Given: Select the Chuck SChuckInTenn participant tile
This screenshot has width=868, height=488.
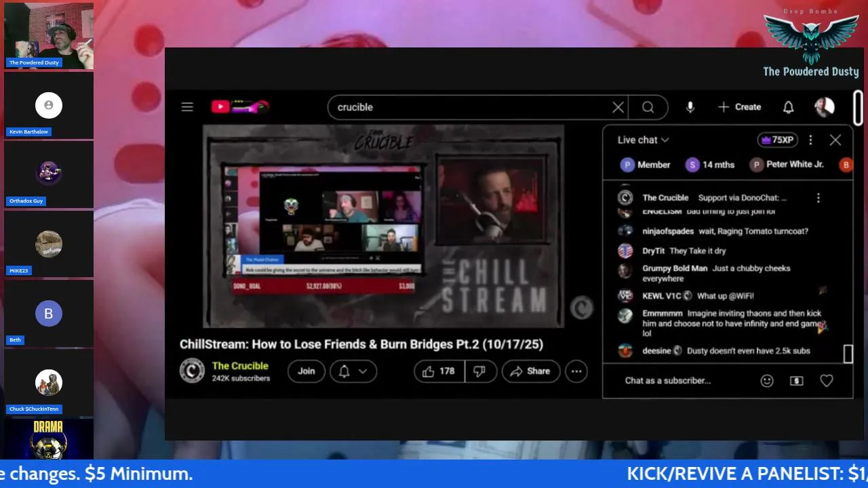Looking at the screenshot, I should (x=49, y=383).
